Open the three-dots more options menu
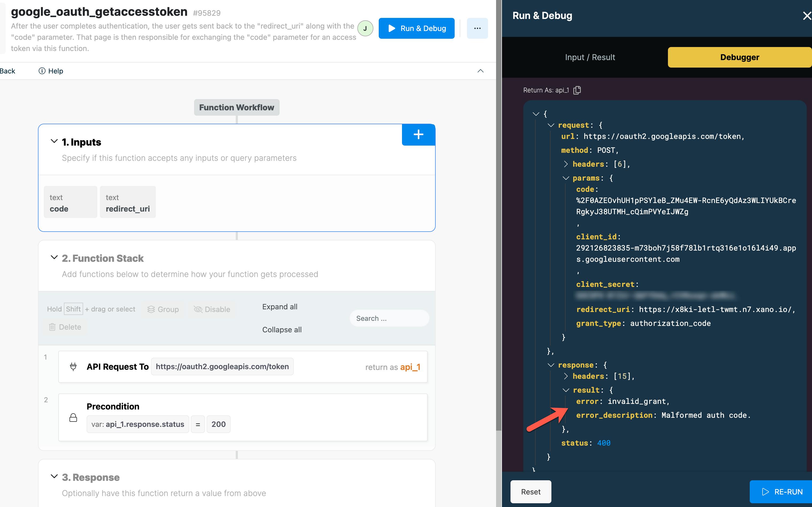 477,28
